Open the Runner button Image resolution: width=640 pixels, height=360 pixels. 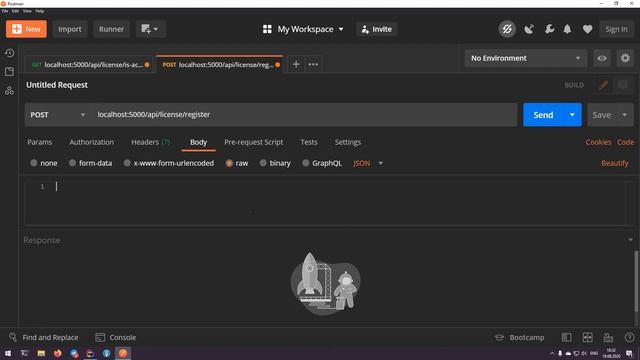(x=111, y=29)
